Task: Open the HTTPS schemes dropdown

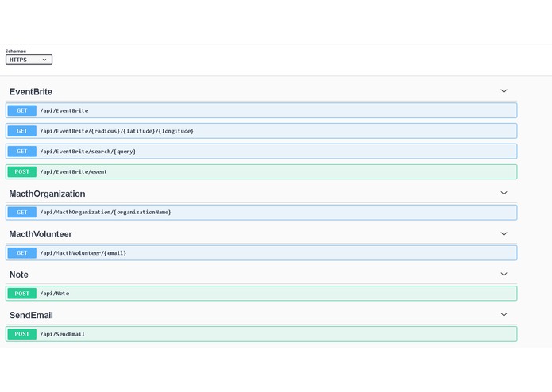Action: 29,60
